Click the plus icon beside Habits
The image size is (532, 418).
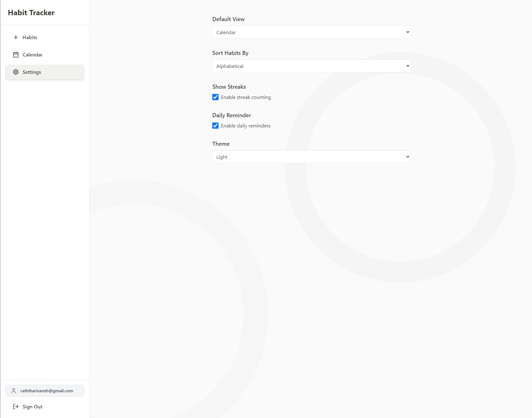(x=16, y=37)
